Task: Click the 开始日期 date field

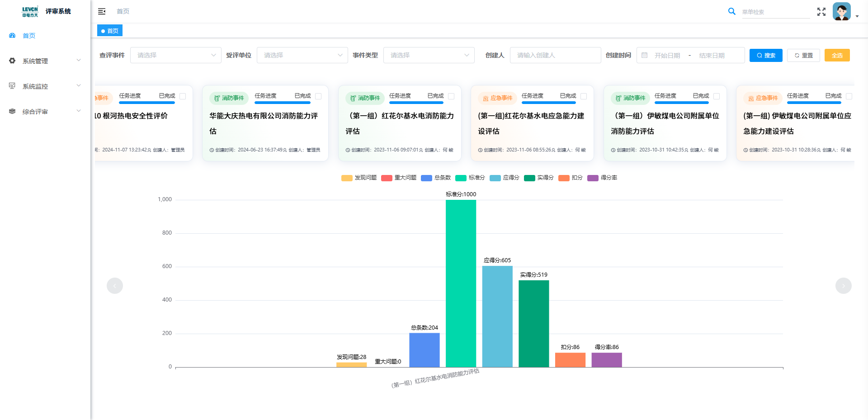Action: pos(667,55)
